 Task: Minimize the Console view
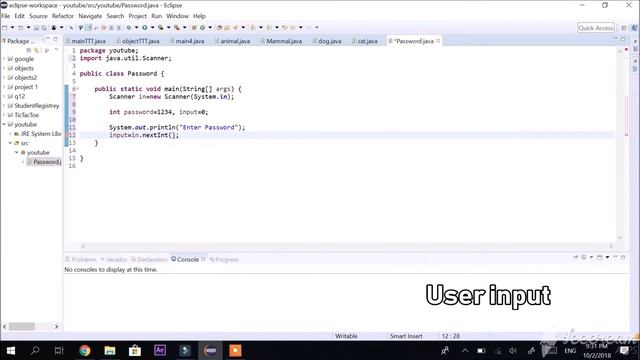pyautogui.click(x=615, y=257)
